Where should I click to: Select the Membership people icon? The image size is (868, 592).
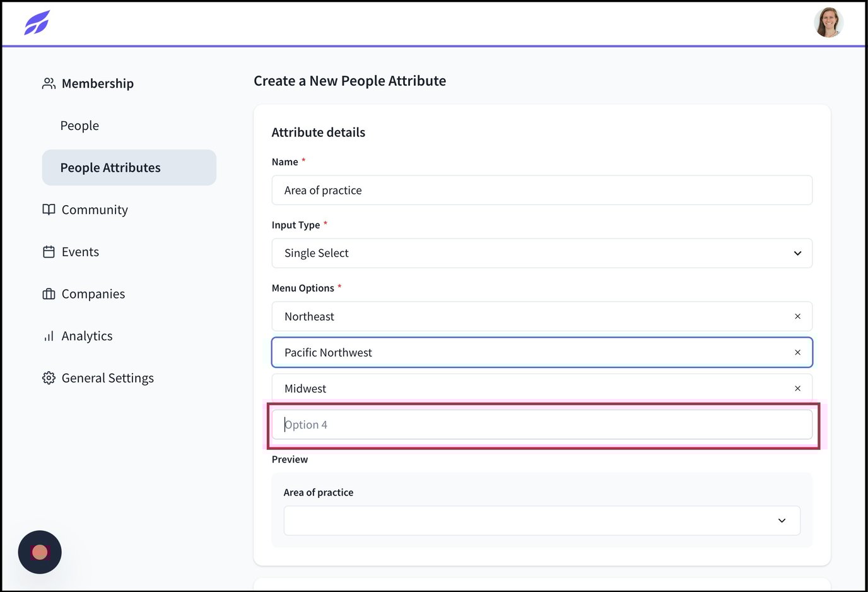49,83
